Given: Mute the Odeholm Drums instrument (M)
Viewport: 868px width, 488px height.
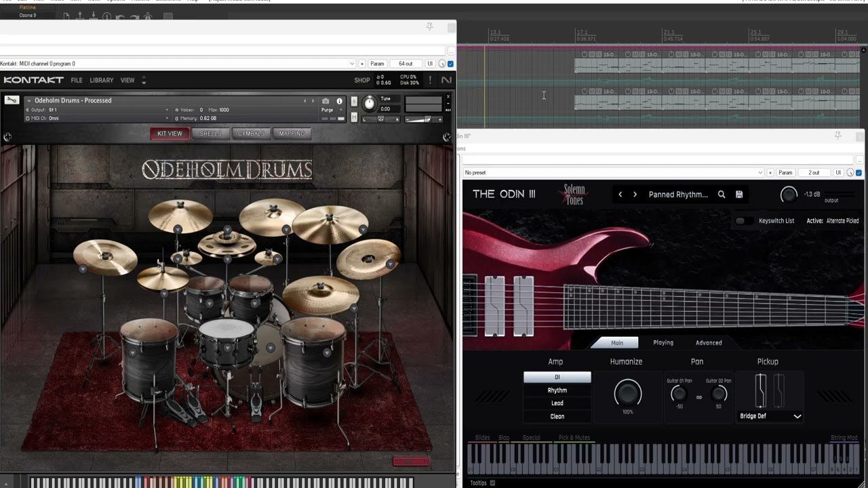Looking at the screenshot, I should click(x=354, y=117).
